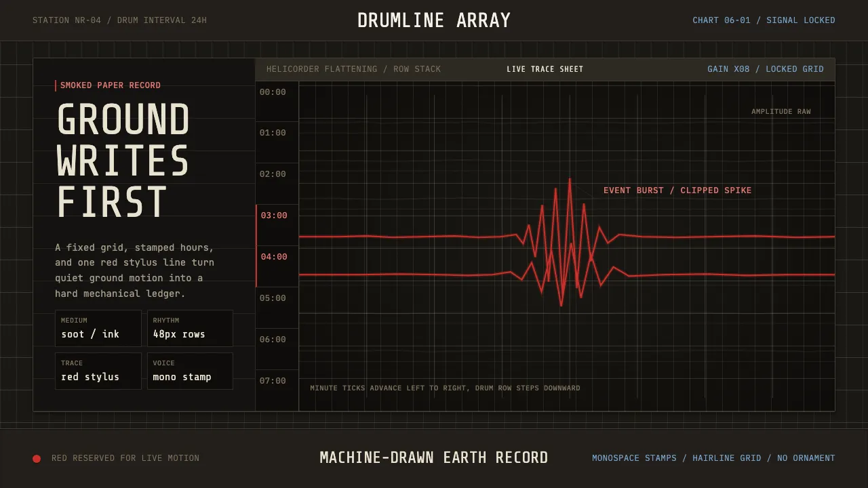Select the 05:00 drum row label
Viewport: 868px width, 488px height.
point(273,298)
